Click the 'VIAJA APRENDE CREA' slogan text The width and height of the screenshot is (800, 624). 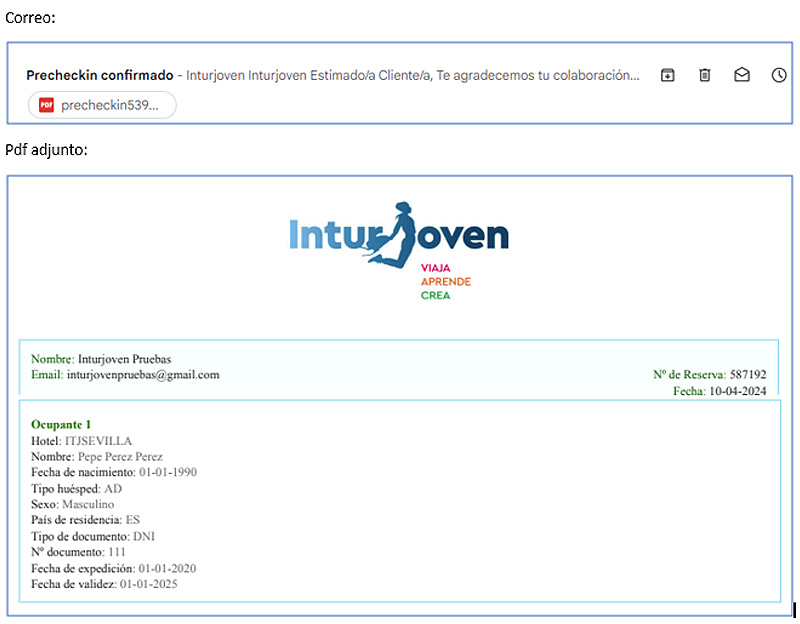(445, 282)
